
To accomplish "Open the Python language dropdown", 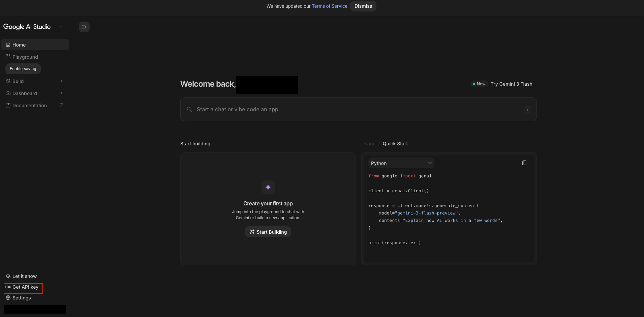I will (401, 163).
